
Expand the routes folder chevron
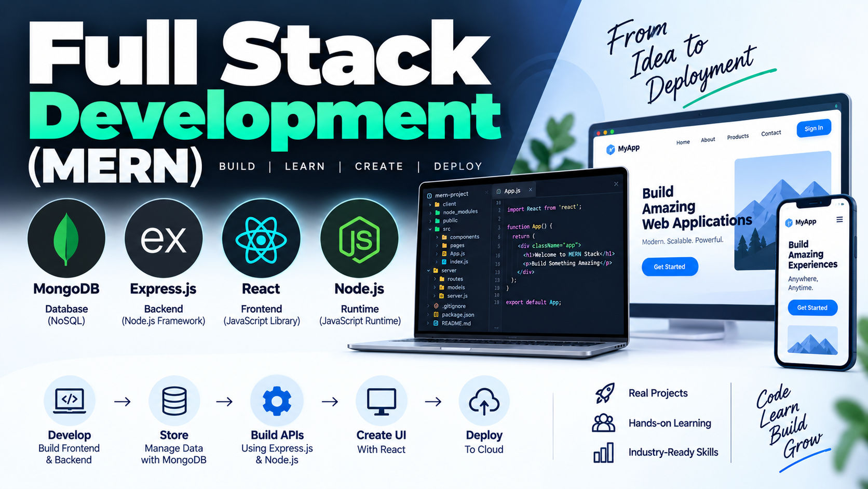click(x=436, y=279)
